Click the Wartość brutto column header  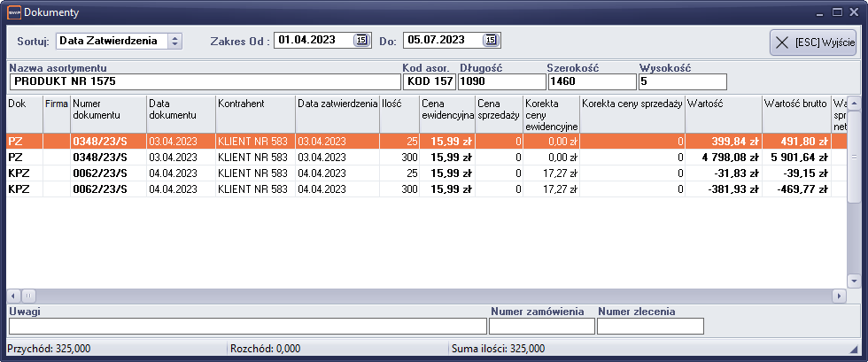click(x=795, y=115)
